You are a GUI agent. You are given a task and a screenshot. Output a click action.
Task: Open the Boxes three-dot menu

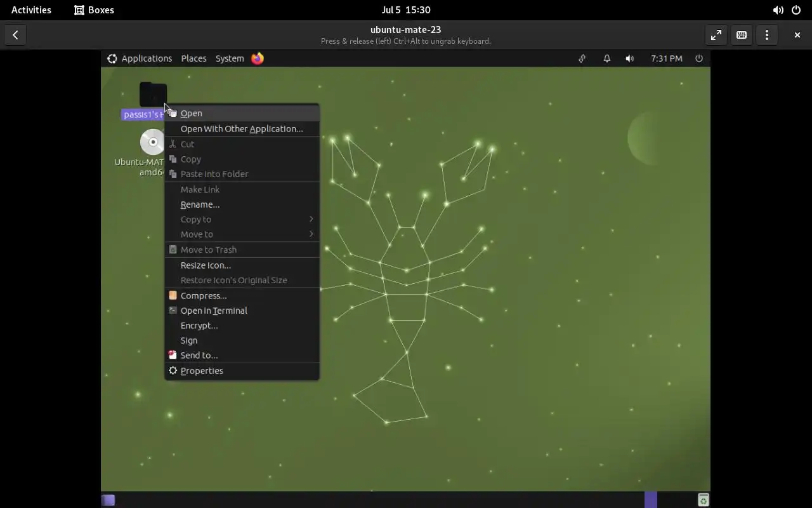point(767,35)
